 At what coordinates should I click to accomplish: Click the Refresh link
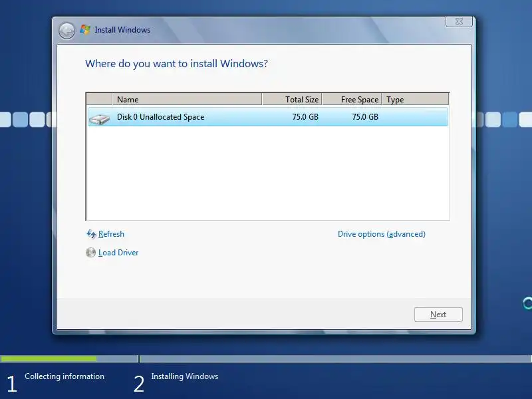[111, 234]
